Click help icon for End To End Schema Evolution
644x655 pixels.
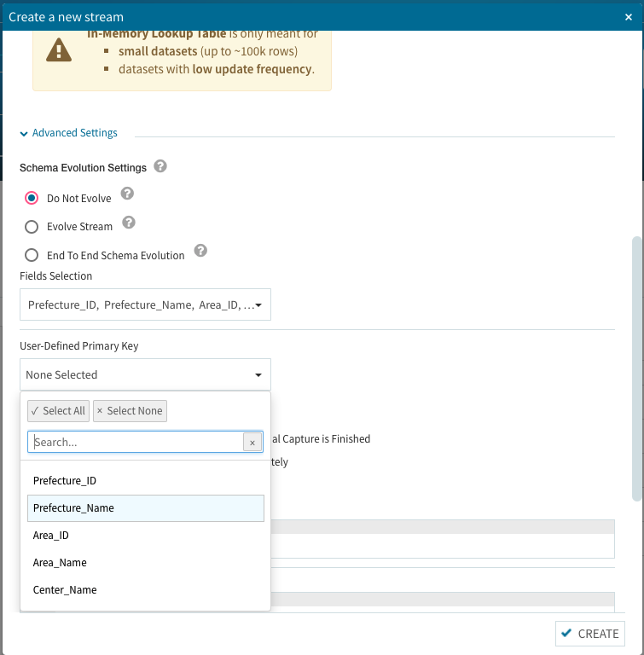pos(200,251)
